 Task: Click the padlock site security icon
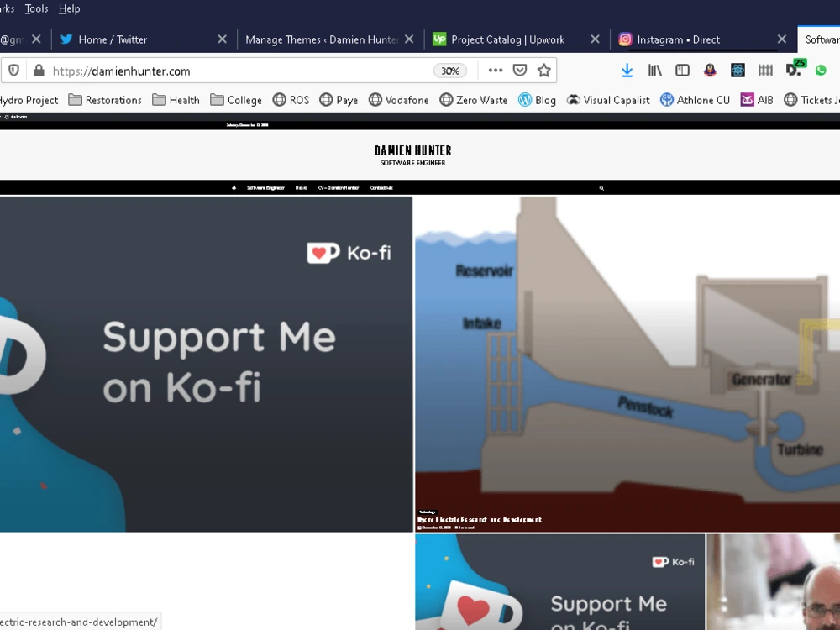pos(39,71)
